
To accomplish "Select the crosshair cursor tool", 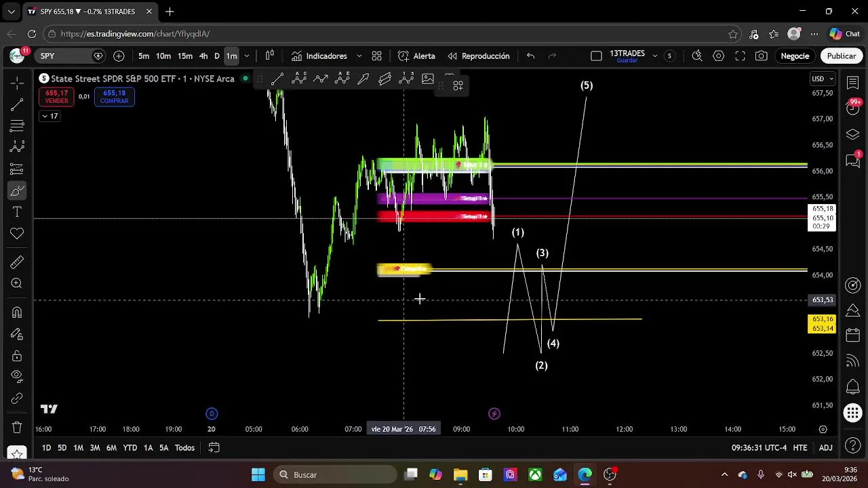I will click(17, 82).
